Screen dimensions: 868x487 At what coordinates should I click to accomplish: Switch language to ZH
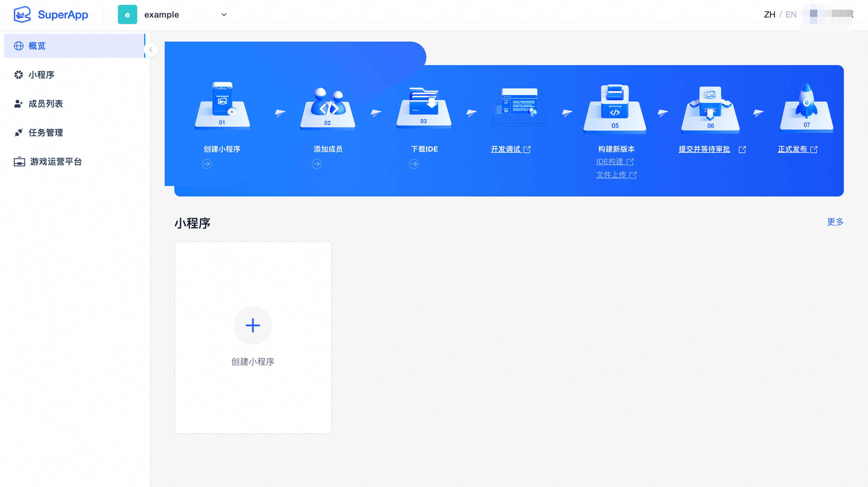(769, 14)
